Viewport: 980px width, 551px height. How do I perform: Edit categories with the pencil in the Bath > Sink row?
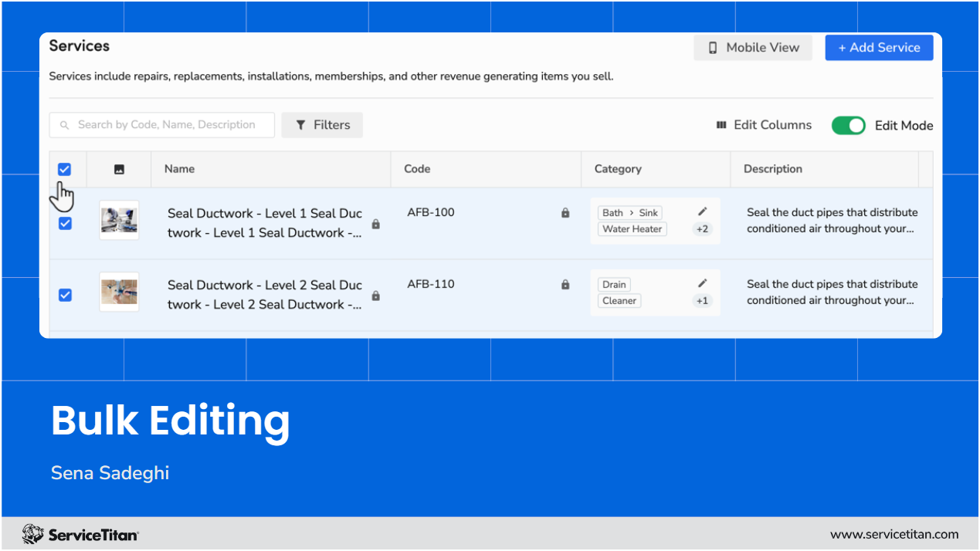click(702, 211)
